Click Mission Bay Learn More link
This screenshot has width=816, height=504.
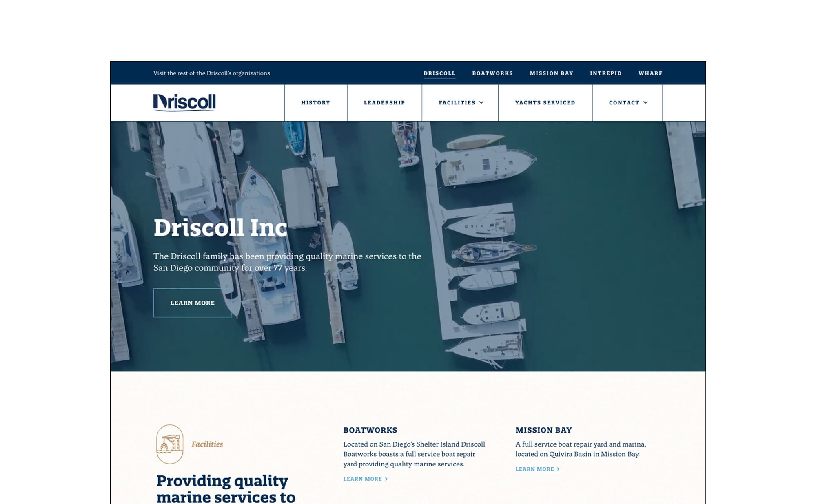534,469
